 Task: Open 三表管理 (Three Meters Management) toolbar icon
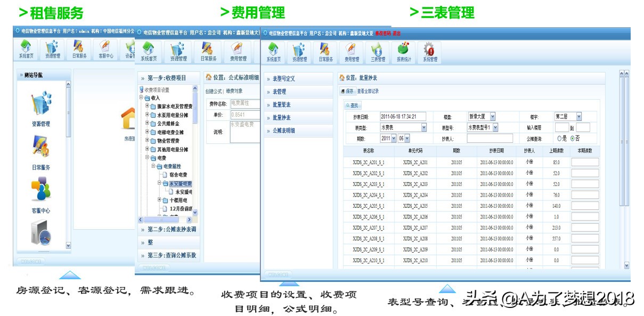377,51
